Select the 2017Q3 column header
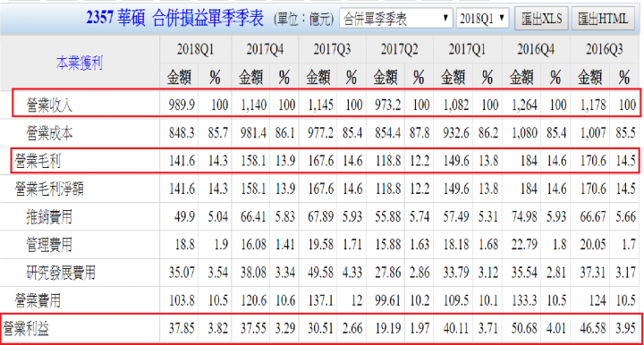This screenshot has height=345, width=644. coord(332,49)
